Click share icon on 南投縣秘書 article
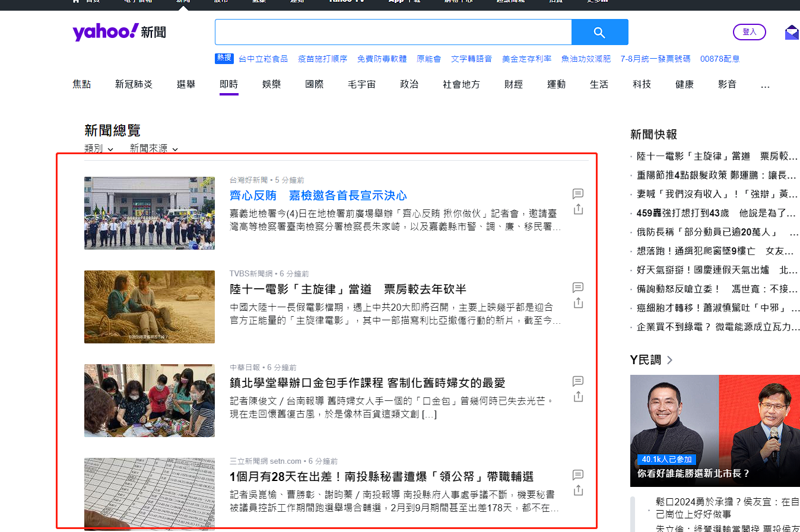 tap(578, 490)
